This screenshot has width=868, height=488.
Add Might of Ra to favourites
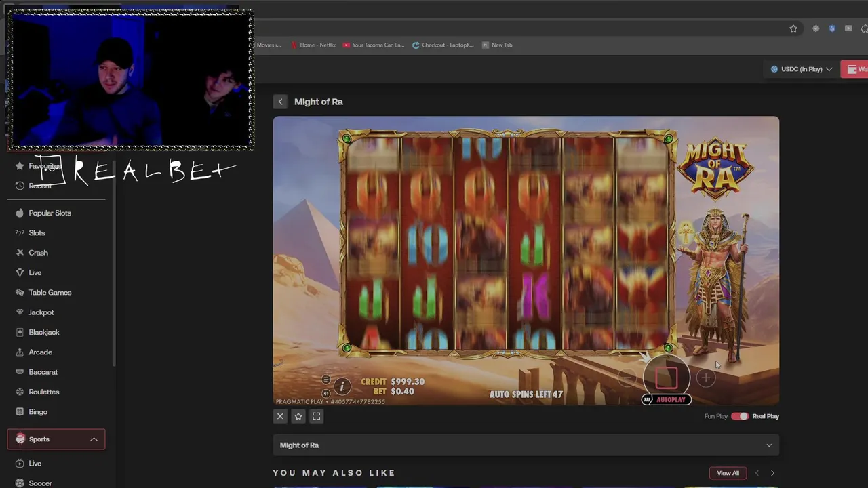[x=298, y=416]
